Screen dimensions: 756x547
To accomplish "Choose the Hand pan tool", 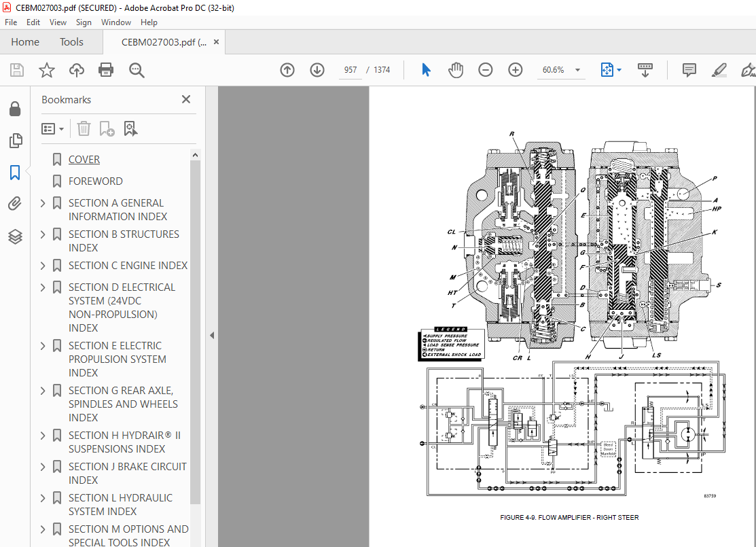I will point(456,70).
